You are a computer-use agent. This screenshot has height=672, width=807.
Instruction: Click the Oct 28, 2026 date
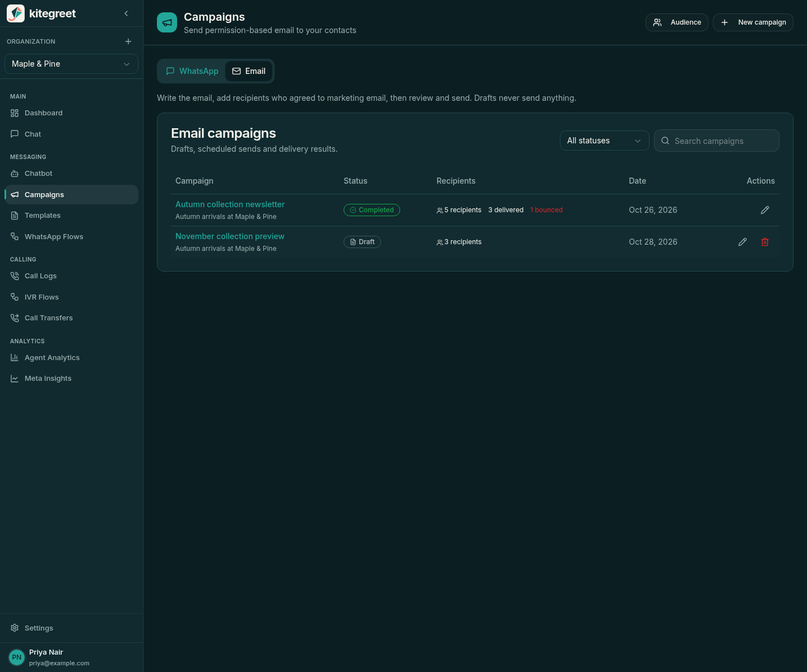[x=653, y=242]
